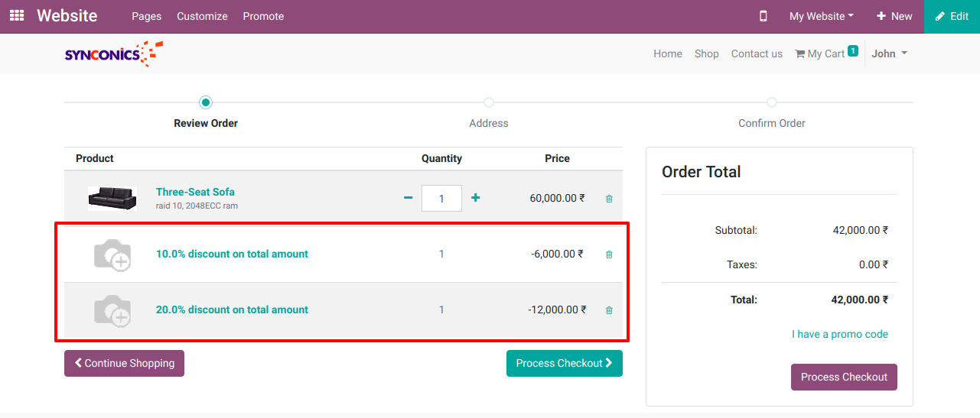This screenshot has height=418, width=980.
Task: Click the Edit button in top bar
Action: (952, 16)
